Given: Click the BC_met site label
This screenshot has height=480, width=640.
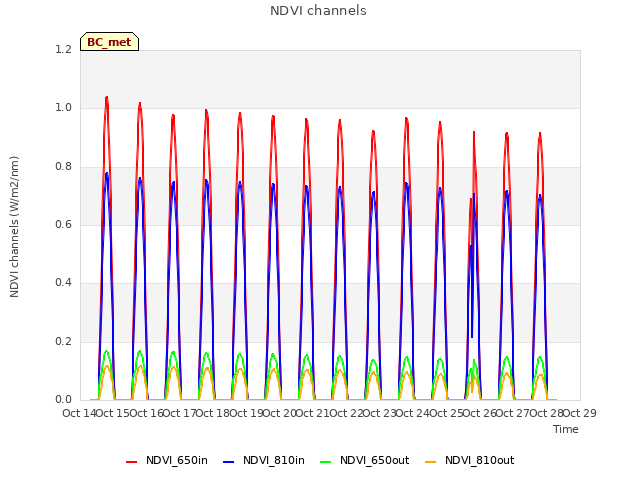Looking at the screenshot, I should tap(109, 42).
